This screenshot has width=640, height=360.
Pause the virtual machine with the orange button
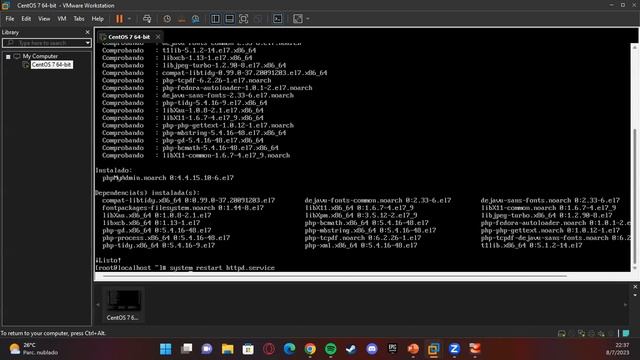119,19
